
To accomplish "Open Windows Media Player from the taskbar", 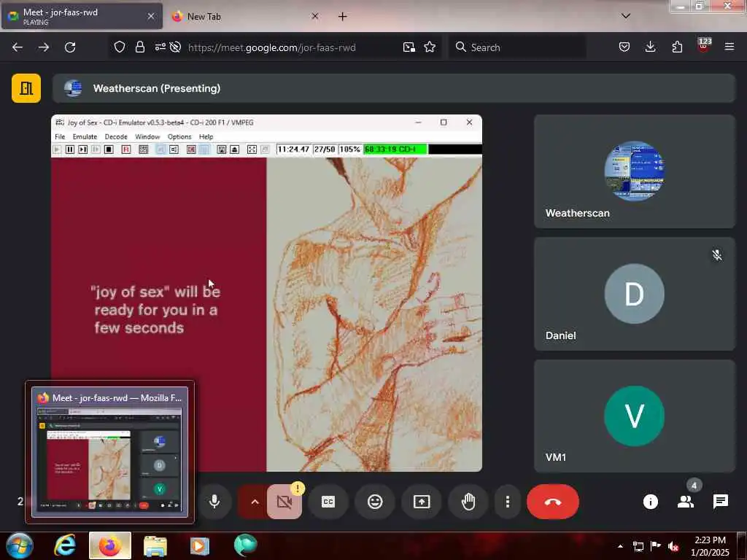I will [x=200, y=545].
